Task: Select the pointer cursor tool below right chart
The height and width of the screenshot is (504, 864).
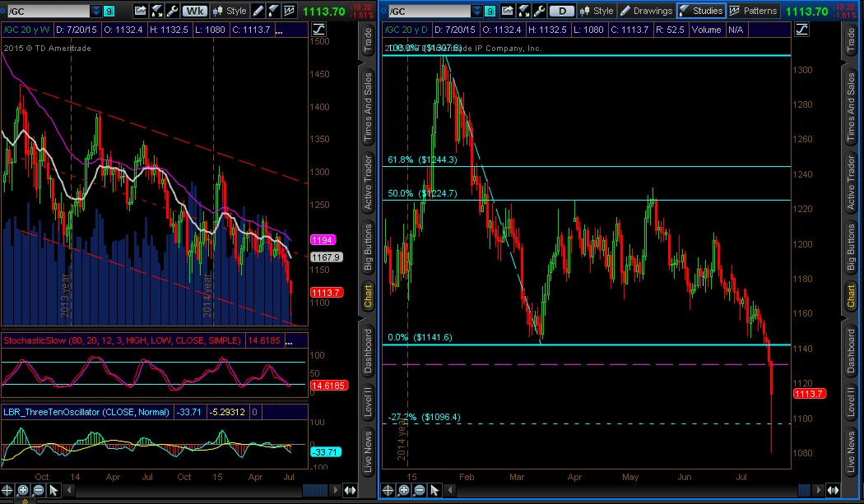Action: coord(434,490)
